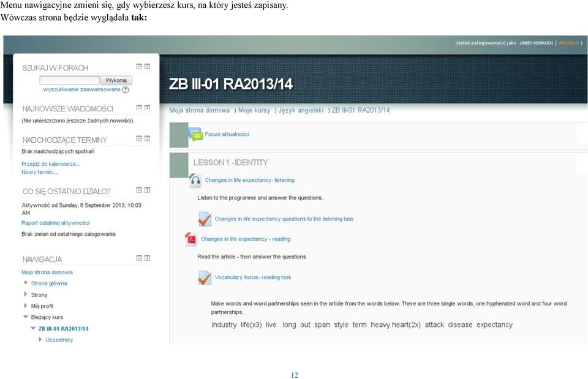Click ZB III-01 RA2013/14 in navigation tree
This screenshot has width=588, height=379.
(63, 329)
